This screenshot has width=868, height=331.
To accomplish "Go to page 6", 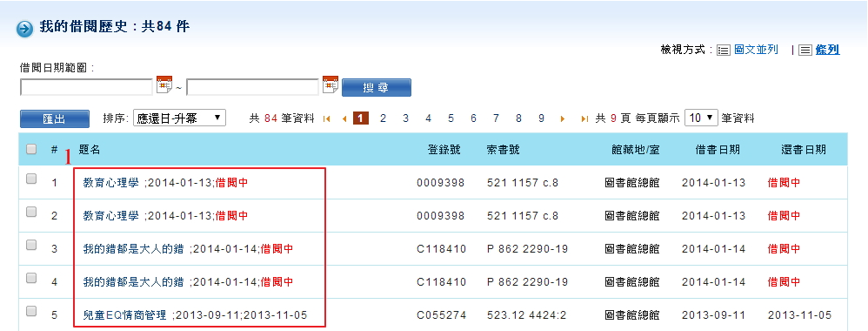I will coord(474,118).
